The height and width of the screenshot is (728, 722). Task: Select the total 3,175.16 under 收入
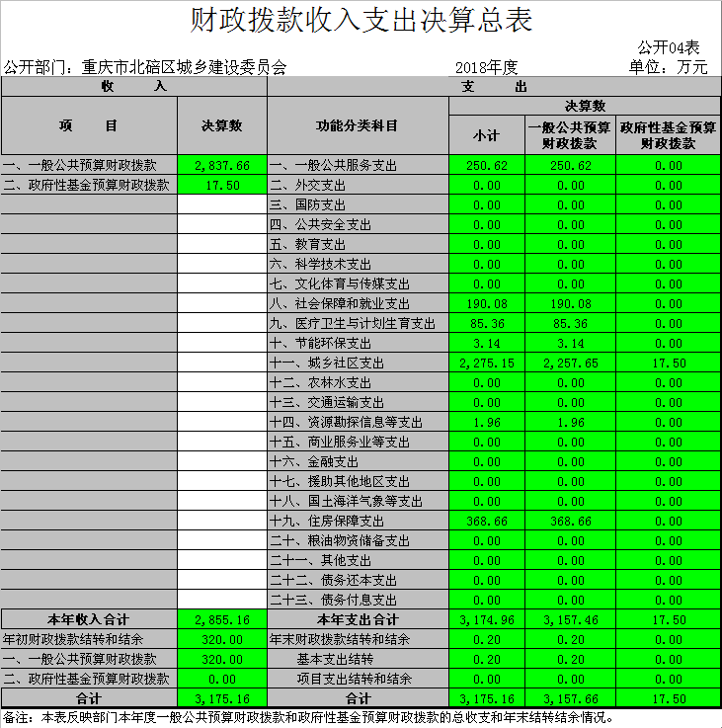[222, 698]
